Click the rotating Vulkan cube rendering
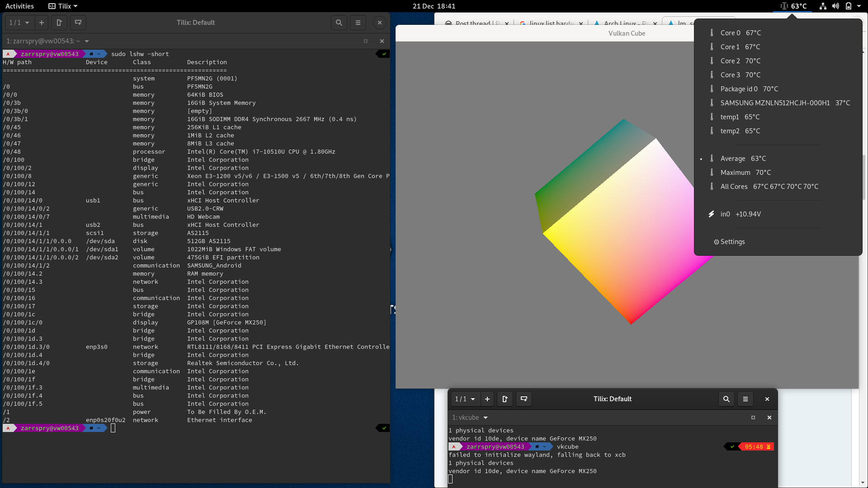 click(626, 221)
